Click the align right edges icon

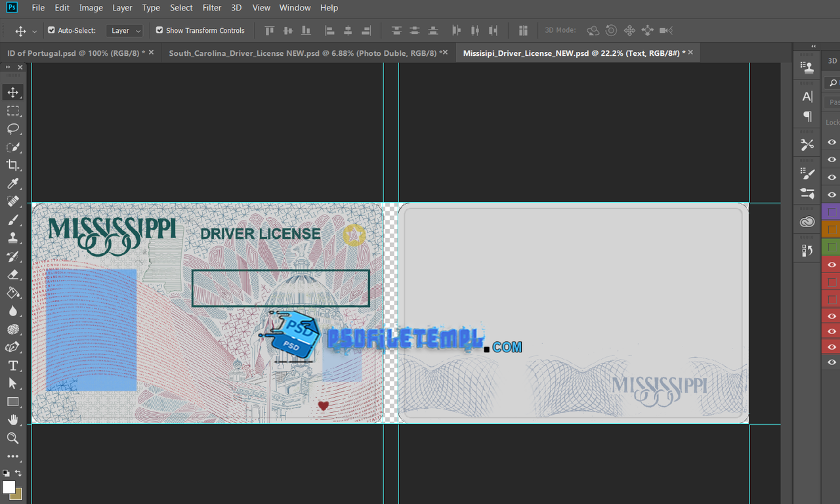click(x=366, y=30)
